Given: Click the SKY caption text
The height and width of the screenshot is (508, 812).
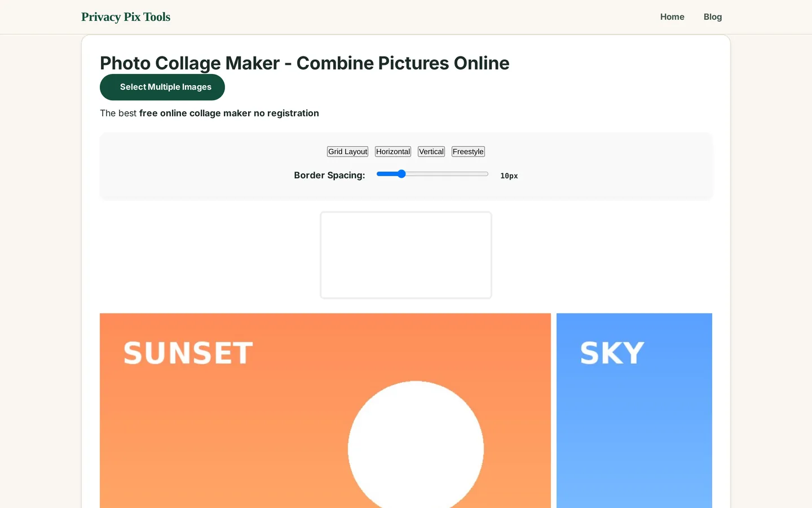Looking at the screenshot, I should [x=612, y=353].
